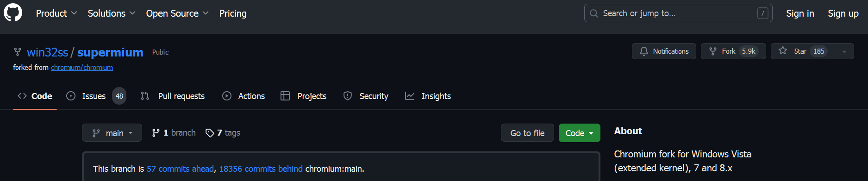This screenshot has height=181, width=868.
Task: Open the green Code dropdown button
Action: [x=580, y=133]
